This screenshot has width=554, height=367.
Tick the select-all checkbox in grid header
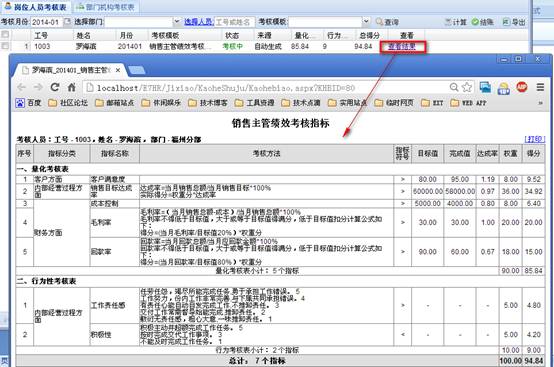pyautogui.click(x=5, y=35)
